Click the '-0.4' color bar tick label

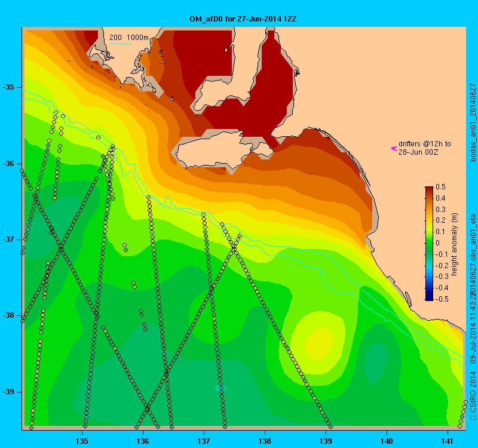coord(441,288)
